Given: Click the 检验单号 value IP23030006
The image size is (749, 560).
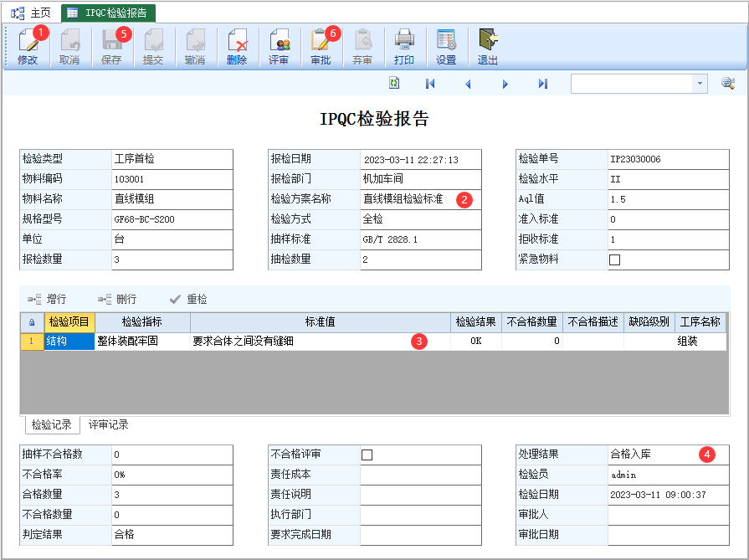Looking at the screenshot, I should [669, 159].
